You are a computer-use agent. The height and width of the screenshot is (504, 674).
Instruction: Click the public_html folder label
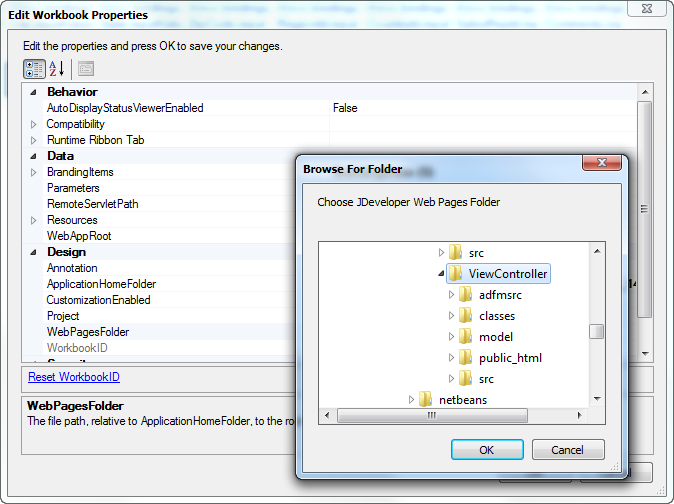pyautogui.click(x=510, y=358)
